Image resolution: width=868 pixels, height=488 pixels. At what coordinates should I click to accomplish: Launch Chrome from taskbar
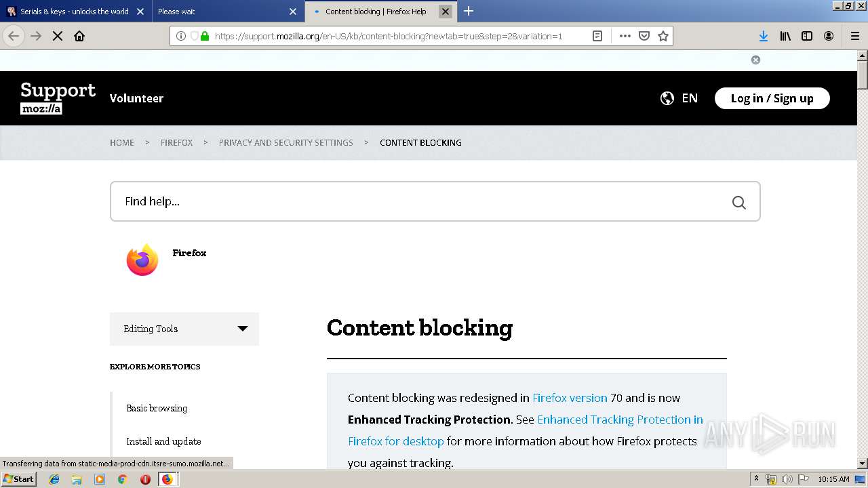click(x=122, y=479)
